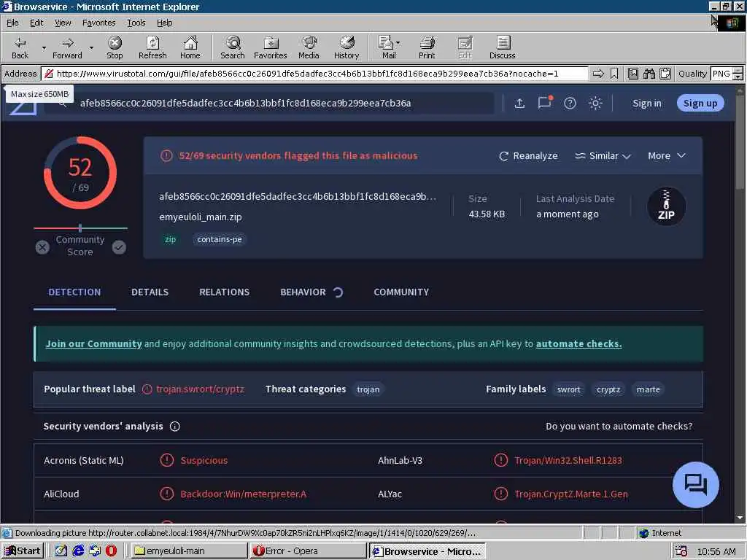Open the floating chat bubble button
This screenshot has height=560, width=747.
[x=695, y=484]
